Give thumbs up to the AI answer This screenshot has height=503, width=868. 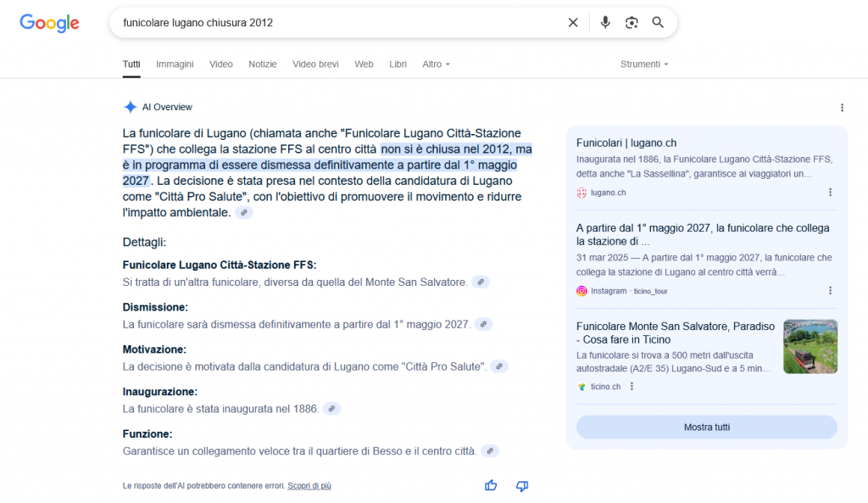(491, 486)
